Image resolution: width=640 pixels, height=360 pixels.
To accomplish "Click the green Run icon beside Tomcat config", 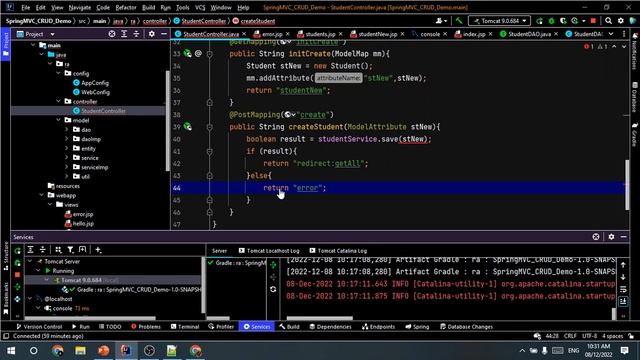I will tap(540, 21).
